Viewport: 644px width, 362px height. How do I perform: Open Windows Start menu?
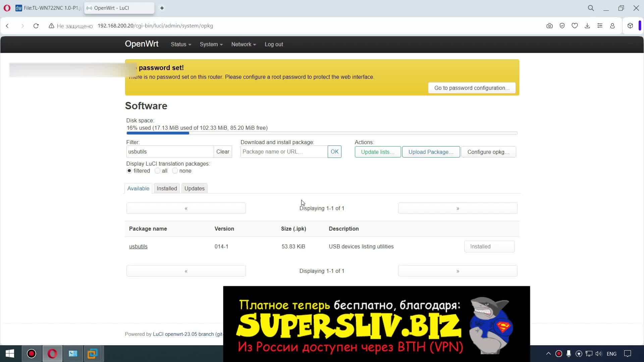[10, 354]
